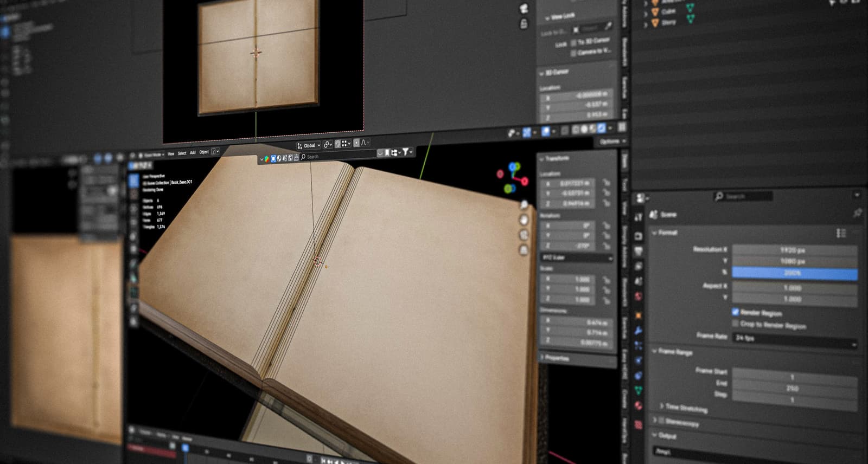Open the Add menu in viewport header
The width and height of the screenshot is (868, 464).
(193, 153)
